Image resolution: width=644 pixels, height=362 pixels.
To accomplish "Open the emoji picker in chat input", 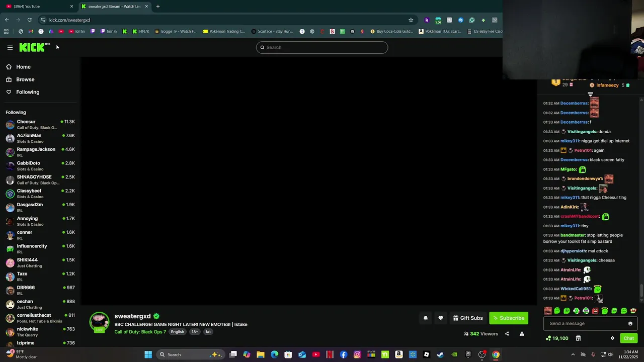I will pos(630,324).
